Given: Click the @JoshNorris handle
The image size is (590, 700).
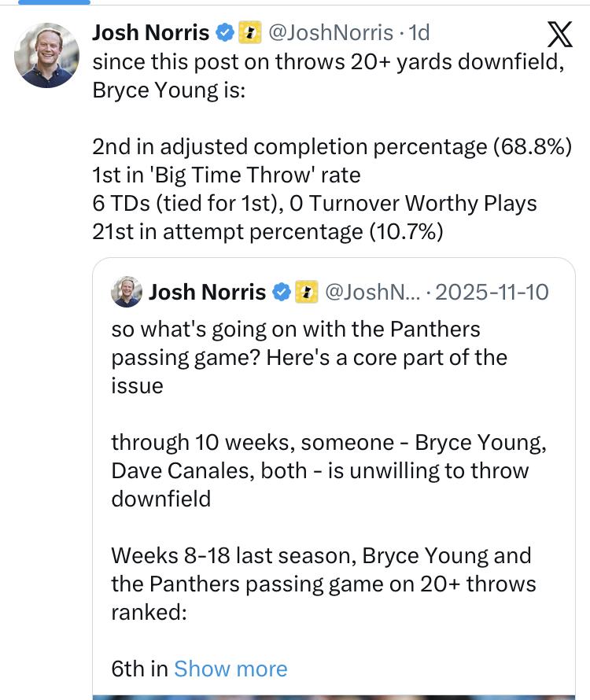Looking at the screenshot, I should point(330,32).
